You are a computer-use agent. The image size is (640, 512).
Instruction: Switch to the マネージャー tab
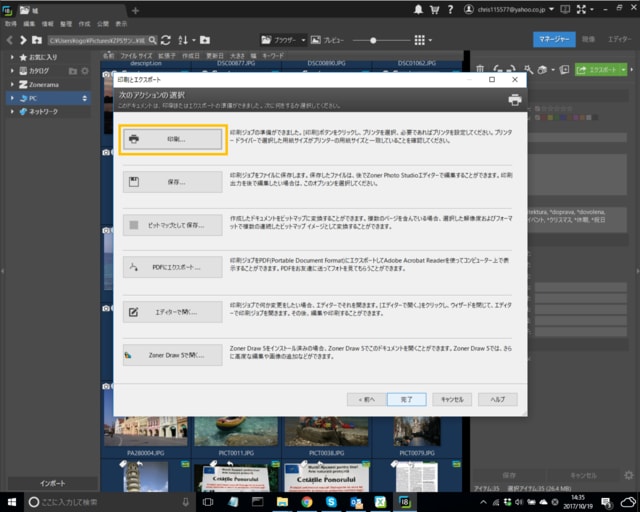(x=553, y=39)
